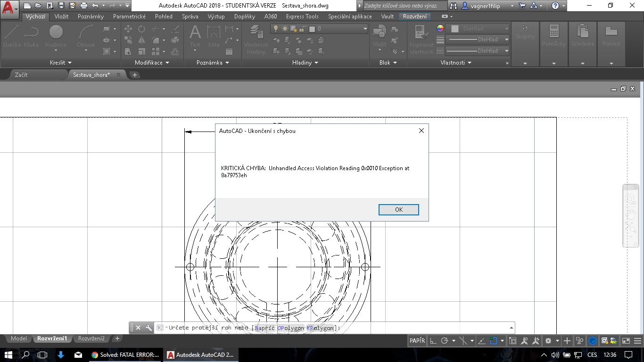This screenshot has width=644, height=362.
Task: Open the layer name dropdown list
Action: click(365, 29)
